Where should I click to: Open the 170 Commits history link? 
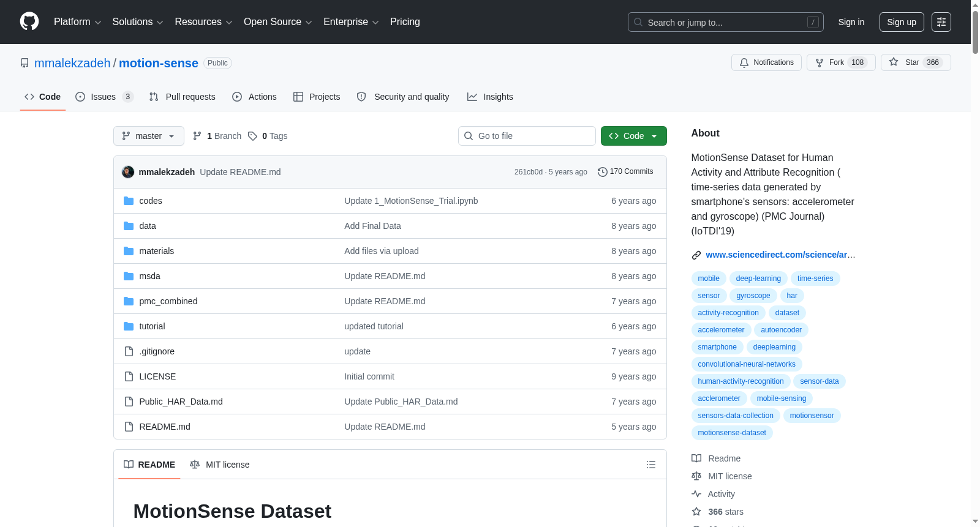(x=625, y=172)
